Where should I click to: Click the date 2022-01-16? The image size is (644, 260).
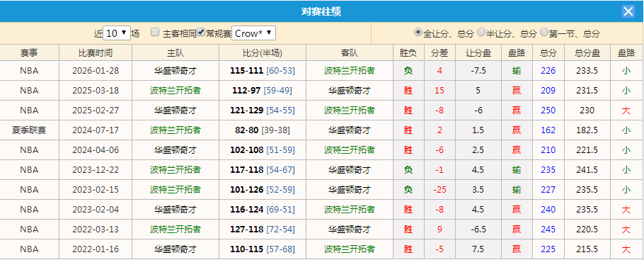[x=96, y=249]
